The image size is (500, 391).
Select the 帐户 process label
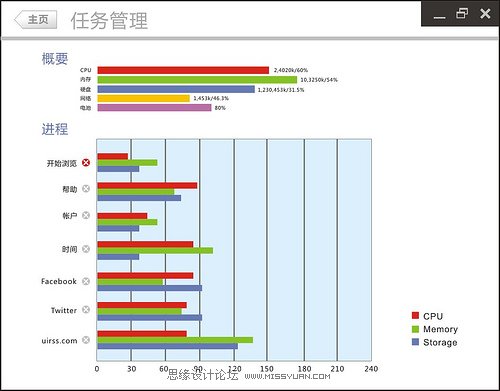point(69,216)
